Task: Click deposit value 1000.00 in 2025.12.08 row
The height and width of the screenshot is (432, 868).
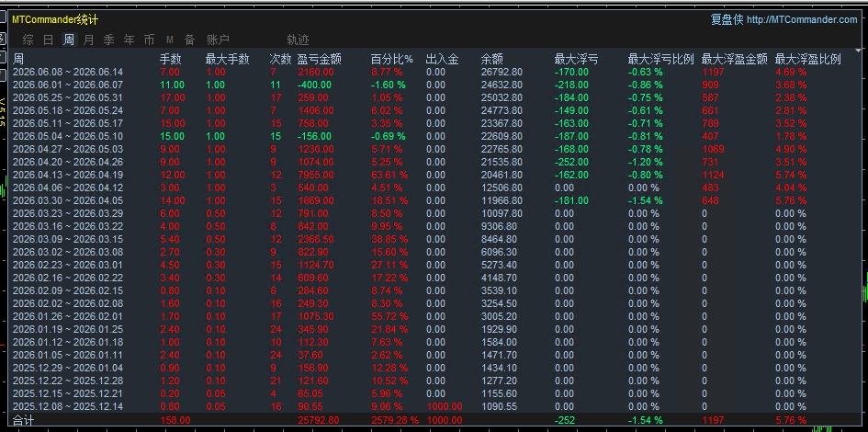Action: [x=444, y=406]
